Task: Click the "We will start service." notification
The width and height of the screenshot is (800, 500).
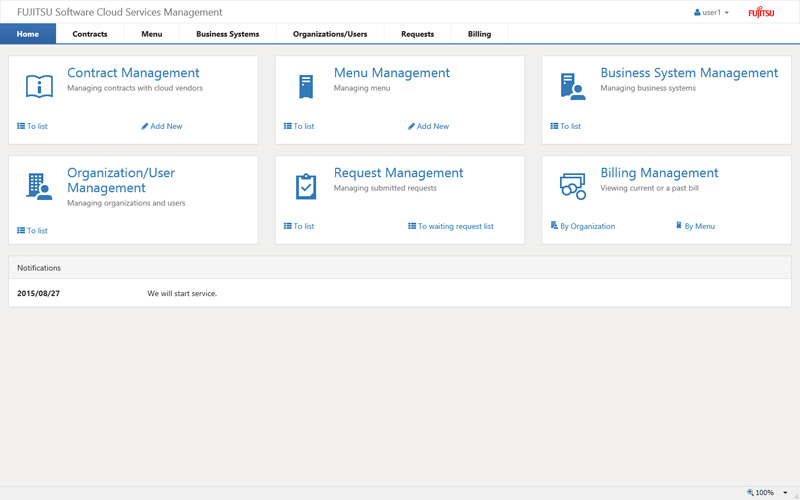Action: point(182,293)
